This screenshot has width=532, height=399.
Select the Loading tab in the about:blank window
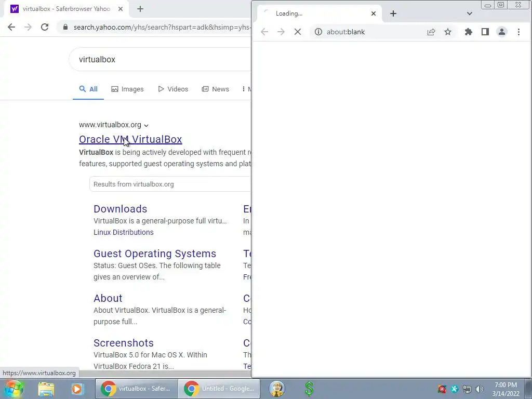click(319, 14)
